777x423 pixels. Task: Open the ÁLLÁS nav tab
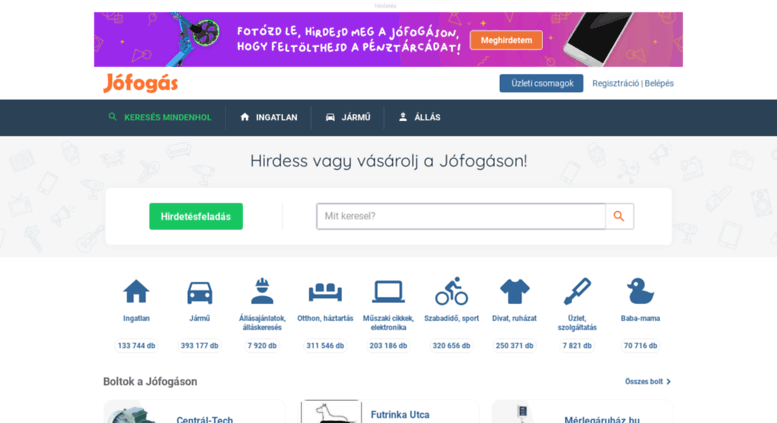(420, 117)
